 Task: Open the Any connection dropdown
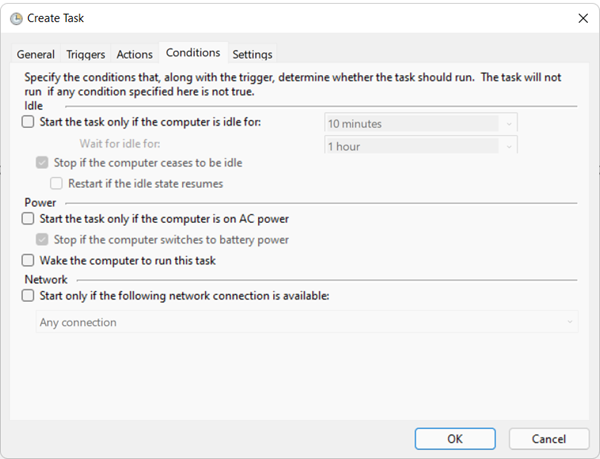tap(307, 322)
